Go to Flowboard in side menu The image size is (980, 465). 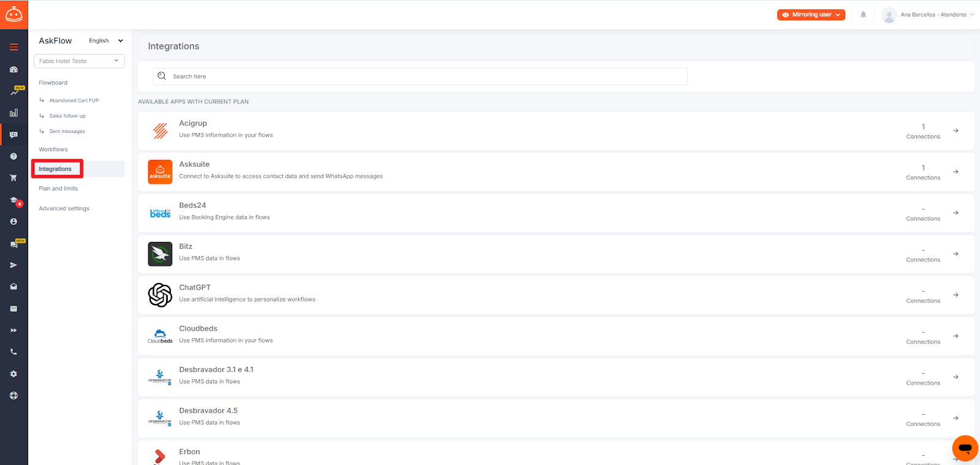(53, 83)
